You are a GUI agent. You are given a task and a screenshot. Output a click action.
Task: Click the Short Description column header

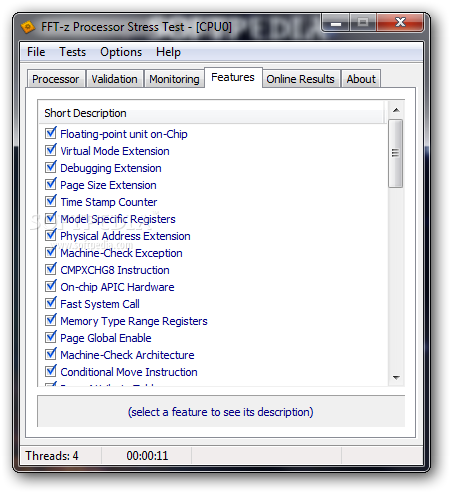(212, 113)
